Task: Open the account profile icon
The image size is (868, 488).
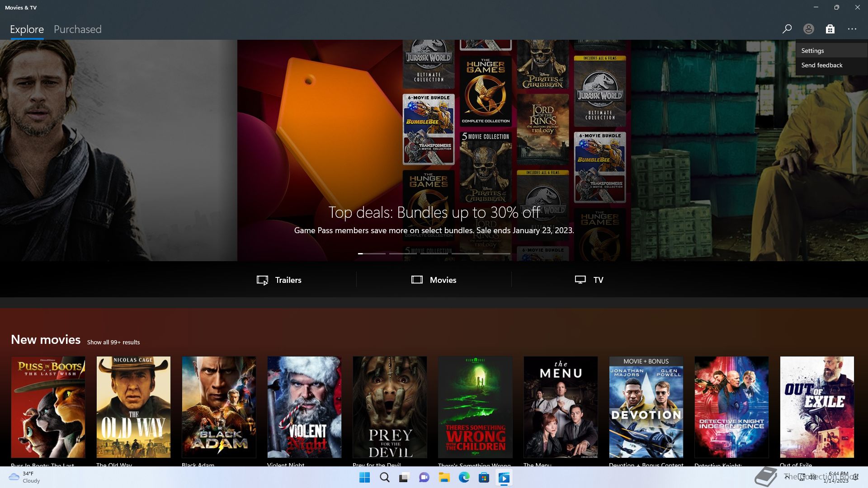Action: tap(808, 29)
